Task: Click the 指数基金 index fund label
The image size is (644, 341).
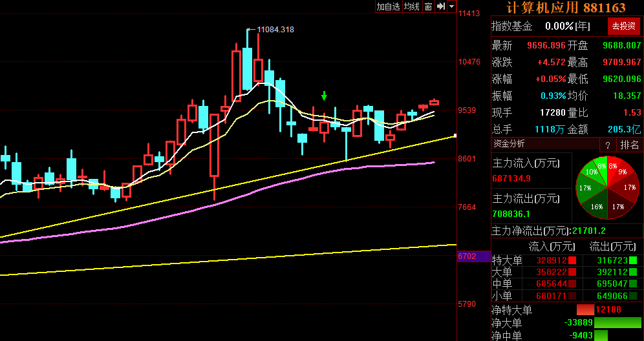Action: pos(512,26)
